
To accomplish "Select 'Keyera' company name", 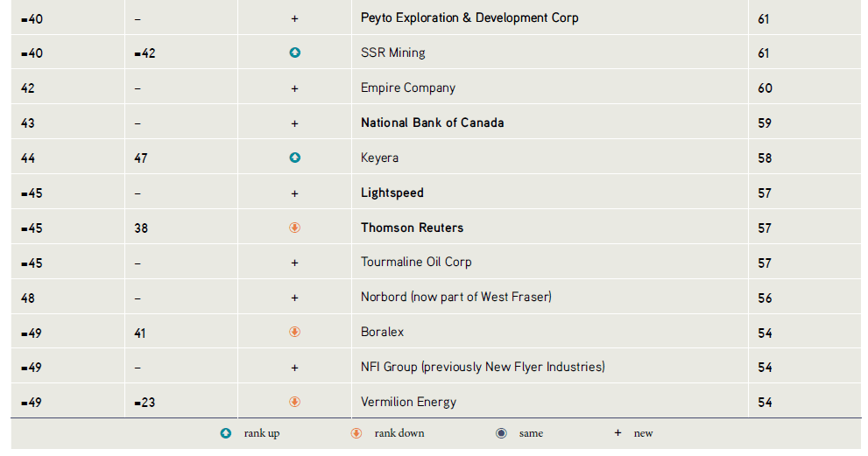I will (x=380, y=158).
